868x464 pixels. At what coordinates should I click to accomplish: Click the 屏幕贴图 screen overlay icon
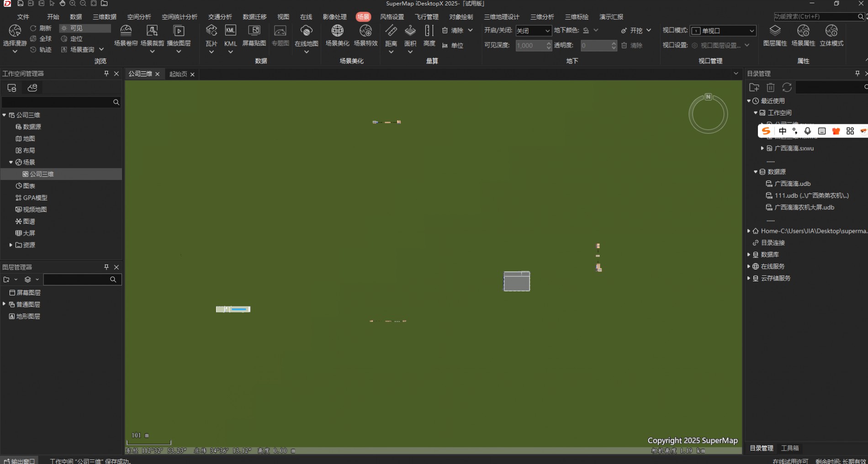coord(254,31)
